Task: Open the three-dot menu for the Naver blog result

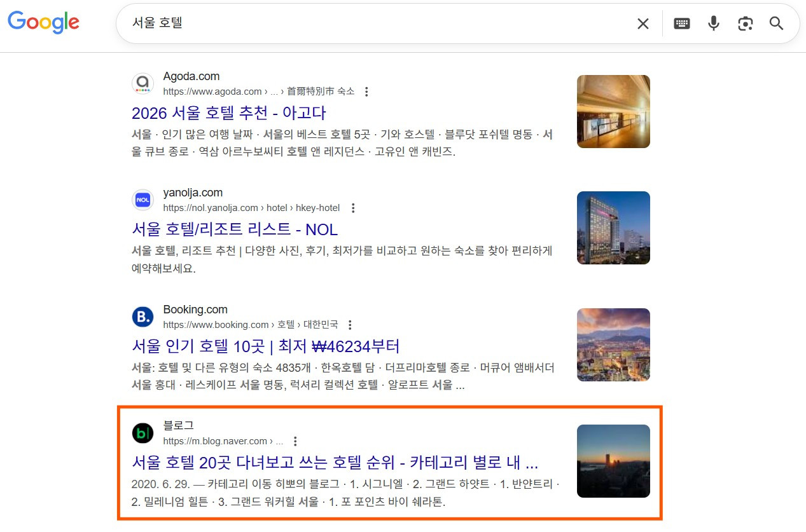Action: point(295,441)
